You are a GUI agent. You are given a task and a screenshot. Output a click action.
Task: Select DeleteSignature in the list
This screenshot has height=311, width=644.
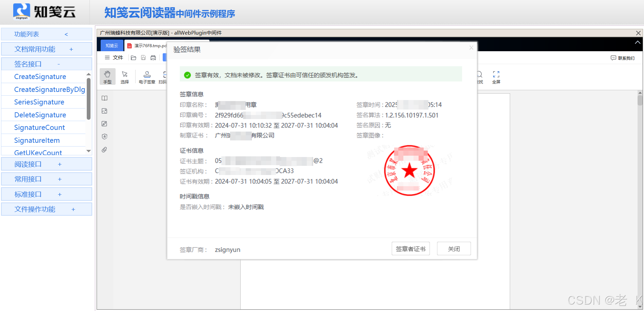tap(40, 115)
